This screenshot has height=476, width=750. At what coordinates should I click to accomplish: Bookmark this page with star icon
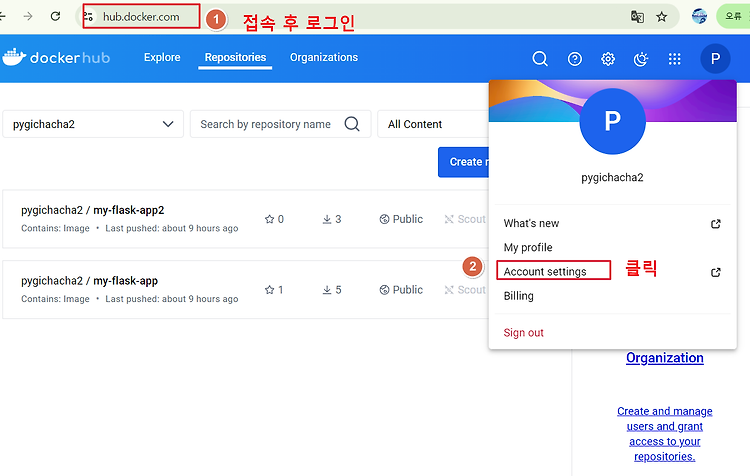pos(662,17)
